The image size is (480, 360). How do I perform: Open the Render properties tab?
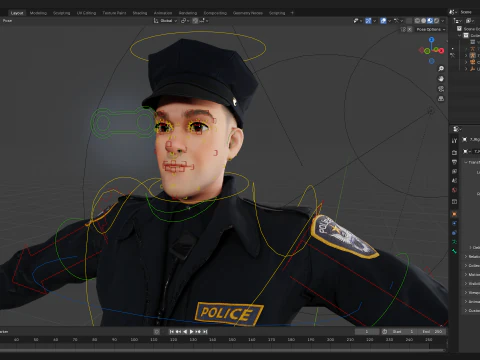coord(454,152)
